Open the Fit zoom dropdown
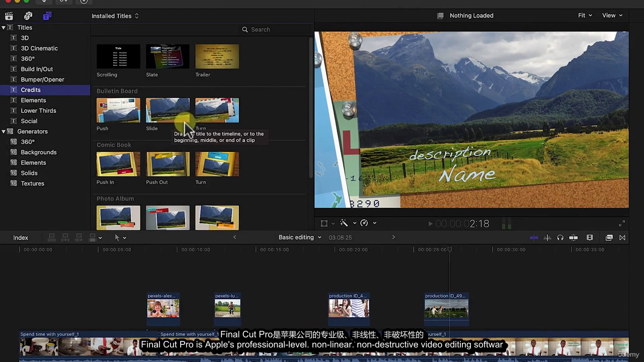Screen dimensions: 644x362 [585, 16]
